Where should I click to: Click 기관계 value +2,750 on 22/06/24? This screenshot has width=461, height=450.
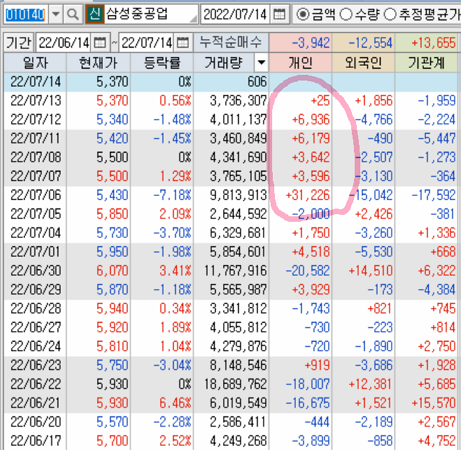click(x=437, y=346)
